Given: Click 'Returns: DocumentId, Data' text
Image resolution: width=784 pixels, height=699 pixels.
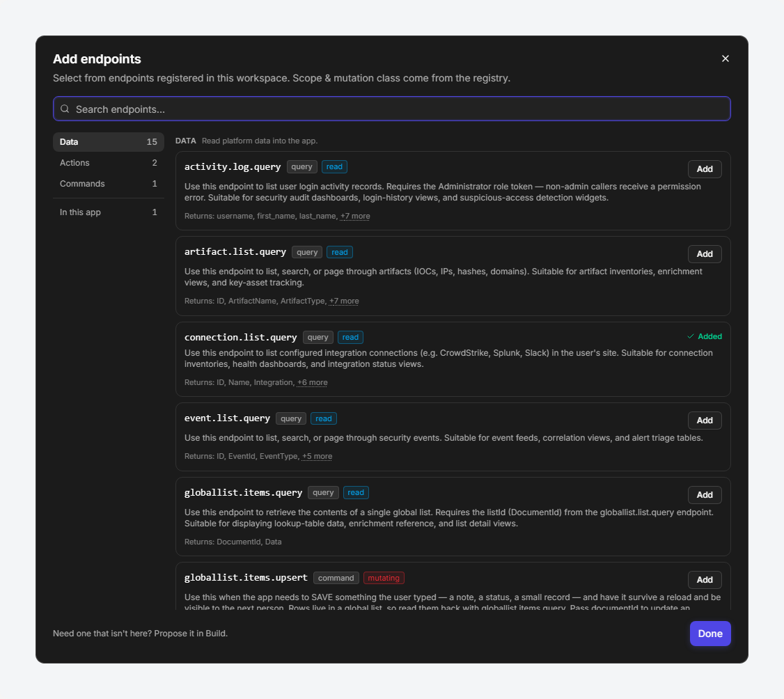Looking at the screenshot, I should 233,542.
